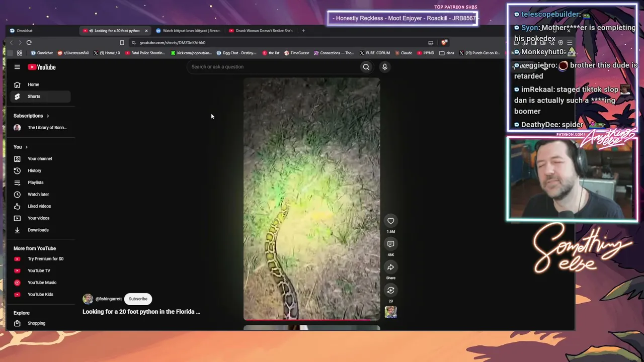Open the YouTube hamburger guide menu
This screenshot has height=362, width=644.
tap(17, 67)
